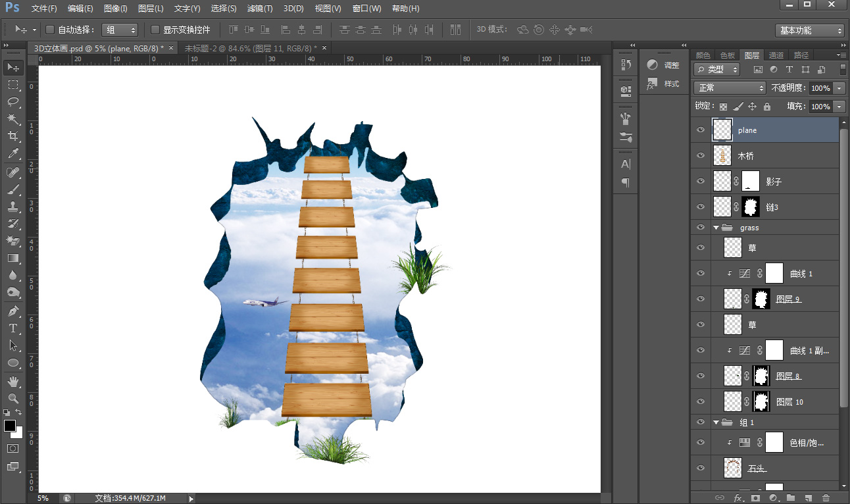Select the Crop tool
The width and height of the screenshot is (850, 504).
[x=13, y=136]
